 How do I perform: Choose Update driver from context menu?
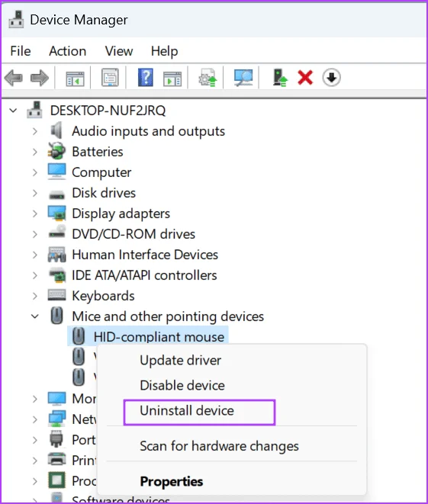click(180, 360)
